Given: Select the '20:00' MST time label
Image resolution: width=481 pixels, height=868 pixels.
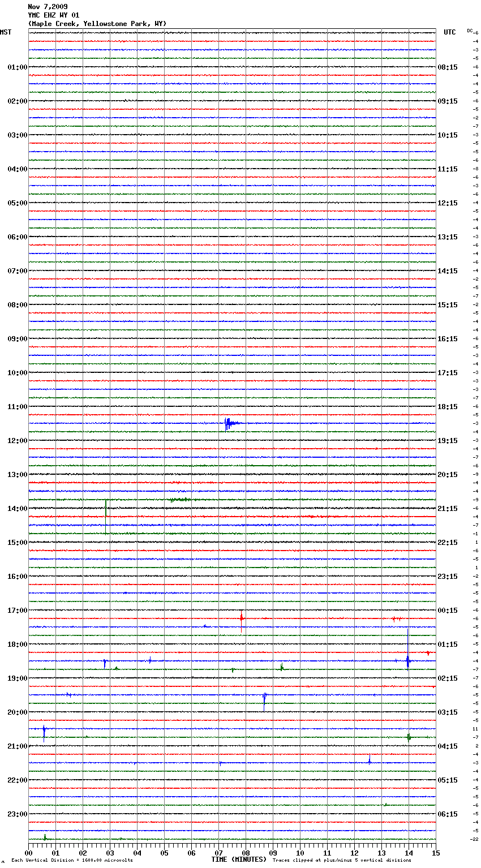Looking at the screenshot, I should (x=18, y=712).
